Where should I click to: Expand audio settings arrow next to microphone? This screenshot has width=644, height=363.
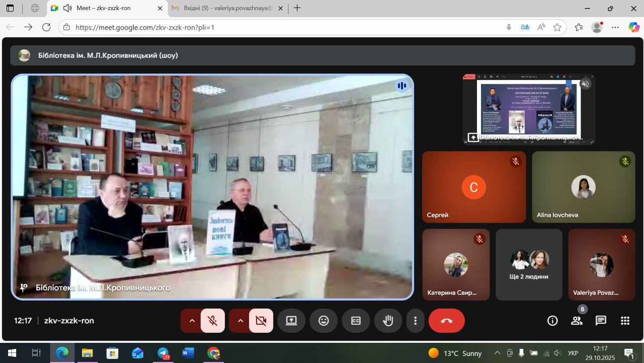[x=191, y=321]
